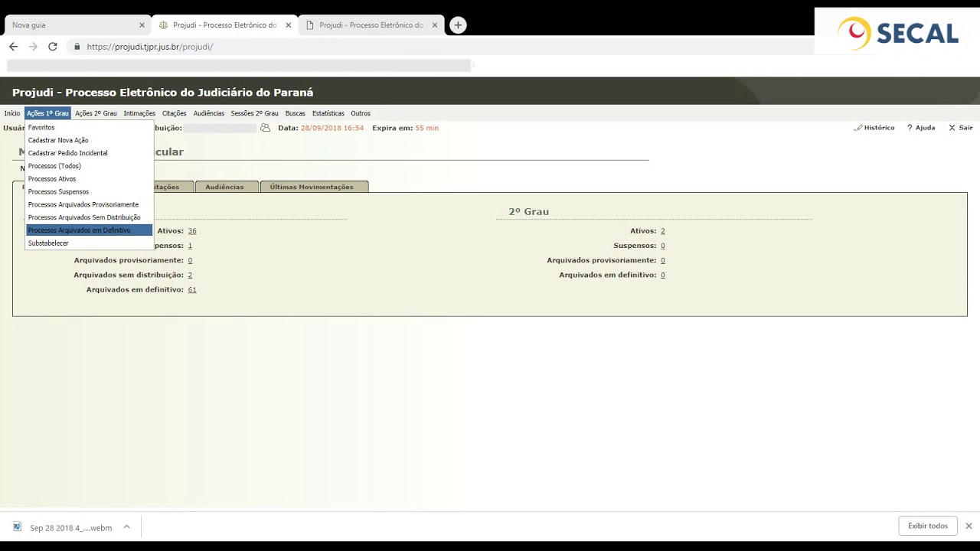Click the user group icon beside Data
Viewport: 980px width, 551px height.
click(265, 128)
